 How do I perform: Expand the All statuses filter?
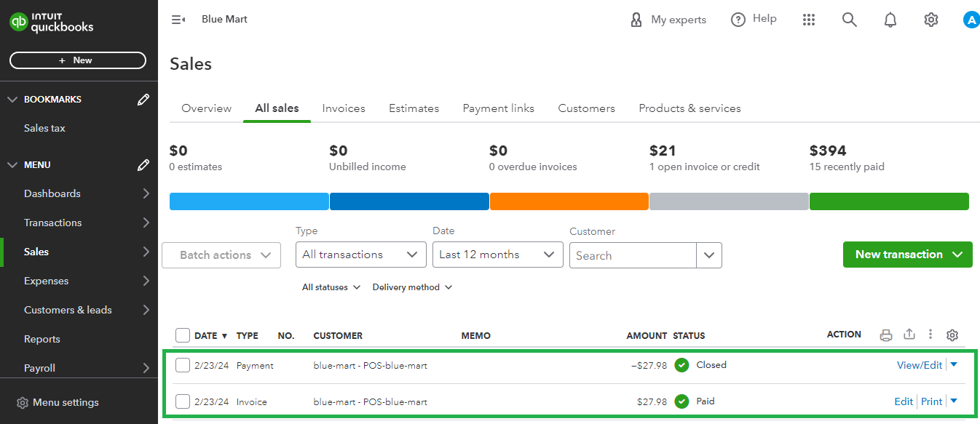point(331,287)
